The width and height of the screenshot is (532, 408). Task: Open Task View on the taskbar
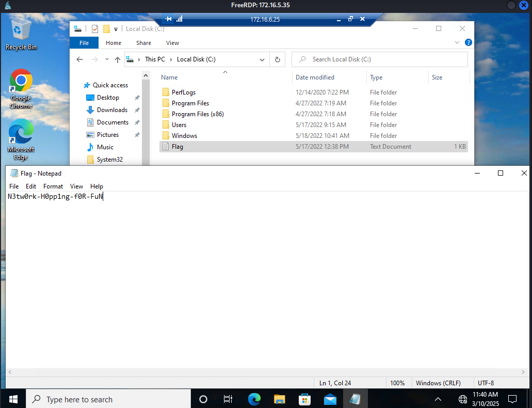228,399
